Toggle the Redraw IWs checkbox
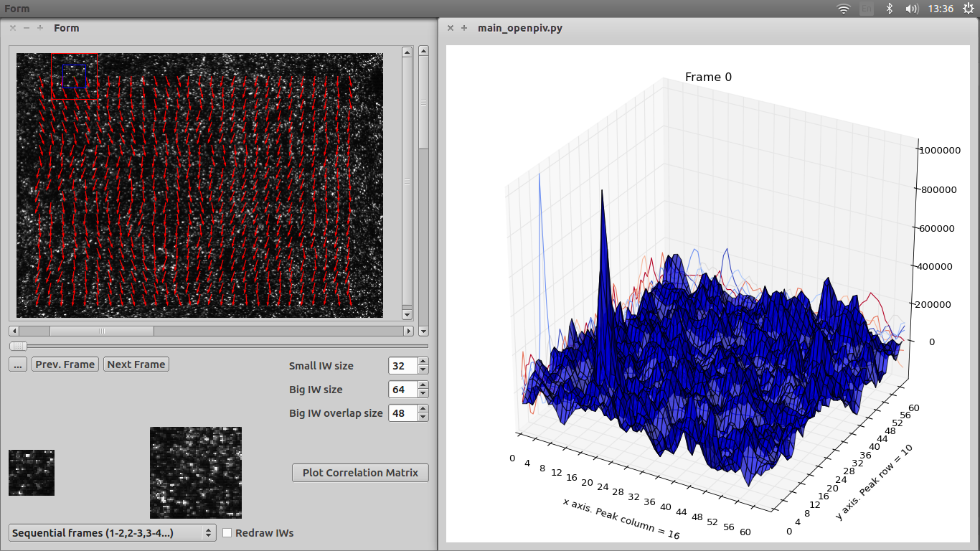Image resolution: width=980 pixels, height=551 pixels. click(227, 533)
